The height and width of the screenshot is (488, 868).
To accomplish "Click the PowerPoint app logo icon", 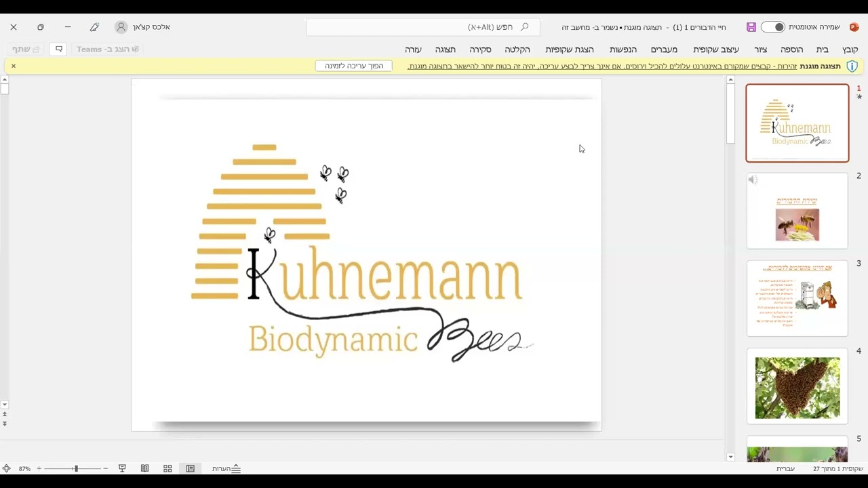I will pyautogui.click(x=854, y=27).
